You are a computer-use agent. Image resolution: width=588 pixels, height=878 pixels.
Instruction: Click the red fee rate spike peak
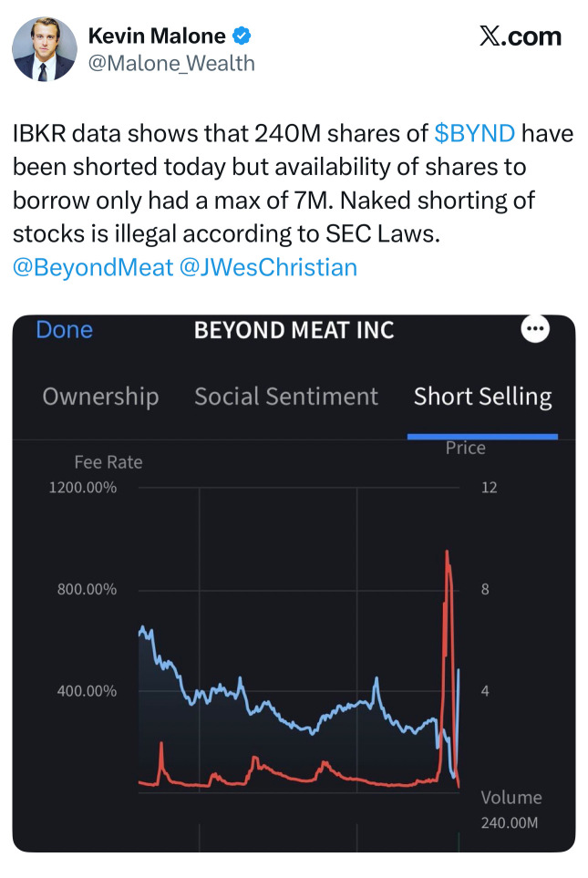447,553
